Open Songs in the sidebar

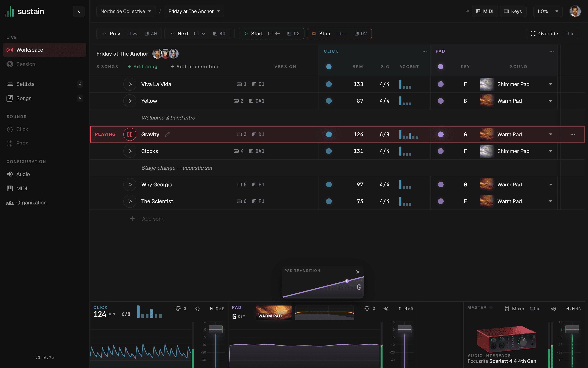click(45, 98)
